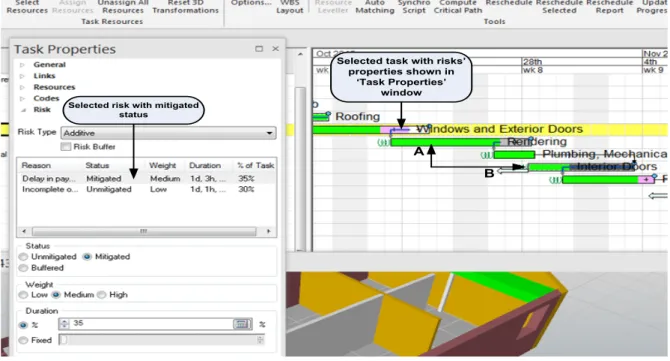Choose percent duration radio option
Image resolution: width=670 pixels, height=361 pixels.
tap(23, 325)
